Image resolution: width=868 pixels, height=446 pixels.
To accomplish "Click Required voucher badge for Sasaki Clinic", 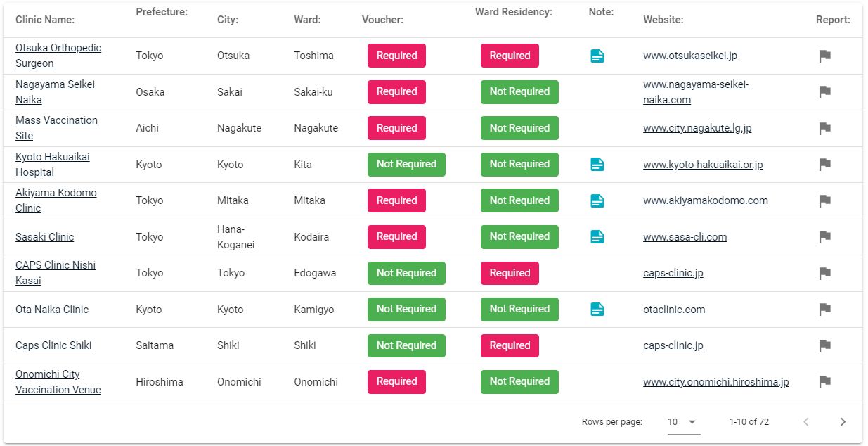I will pos(396,237).
